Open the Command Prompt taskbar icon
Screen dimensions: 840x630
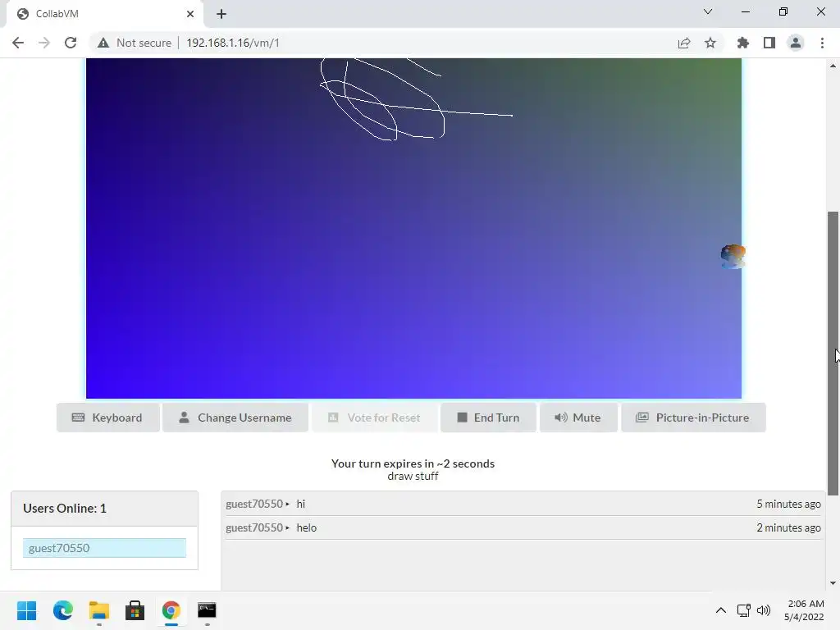[x=207, y=610]
